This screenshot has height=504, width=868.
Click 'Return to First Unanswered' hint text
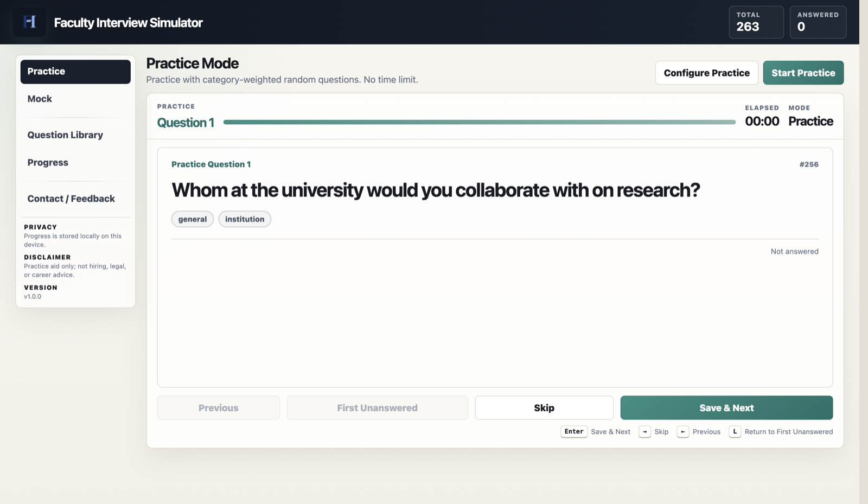pos(789,432)
